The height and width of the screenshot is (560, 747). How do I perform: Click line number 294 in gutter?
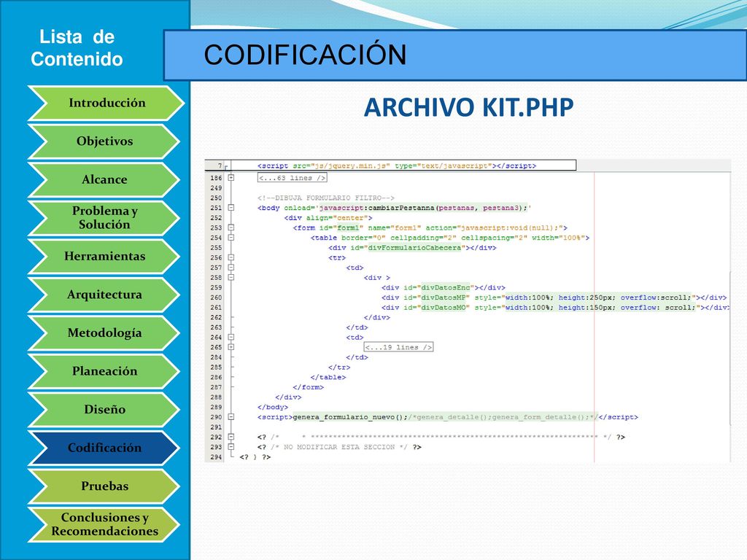point(216,457)
